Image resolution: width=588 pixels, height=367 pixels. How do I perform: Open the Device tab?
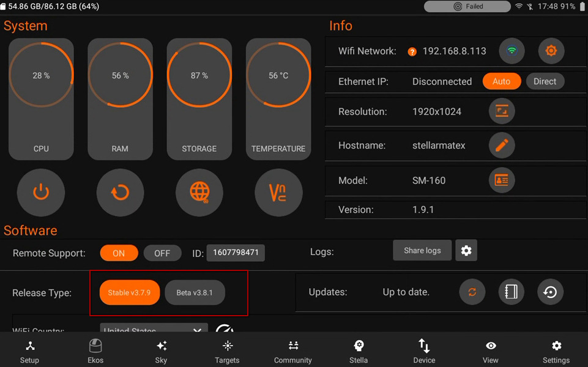click(x=424, y=351)
